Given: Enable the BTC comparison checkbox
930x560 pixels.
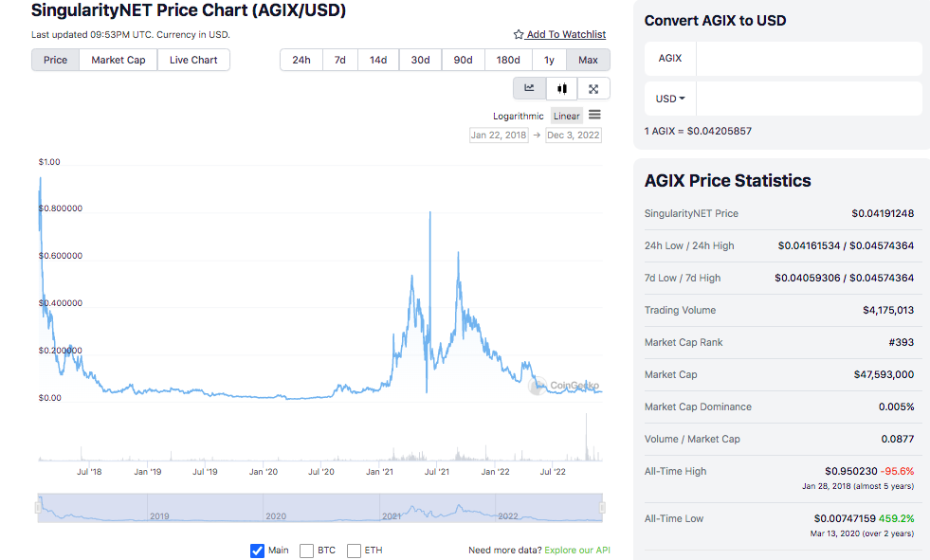Looking at the screenshot, I should [x=306, y=551].
